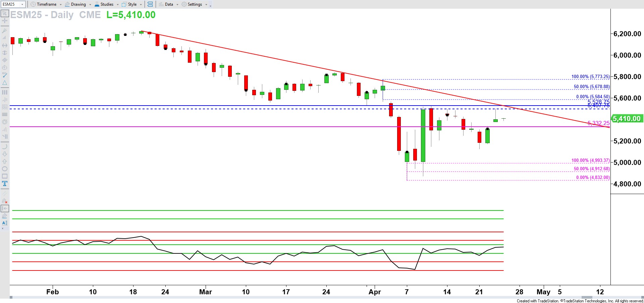This screenshot has width=644, height=303.
Task: Select the up arrow marker tool
Action: point(5,161)
